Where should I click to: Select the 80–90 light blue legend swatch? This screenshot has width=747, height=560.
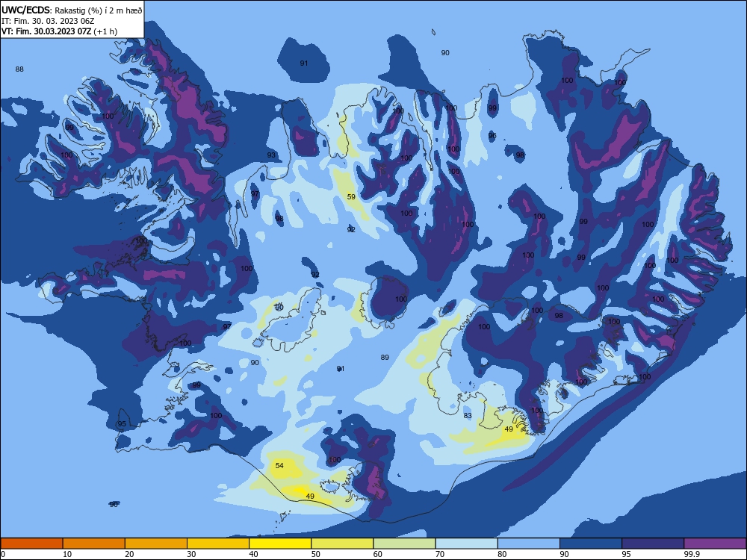529,544
